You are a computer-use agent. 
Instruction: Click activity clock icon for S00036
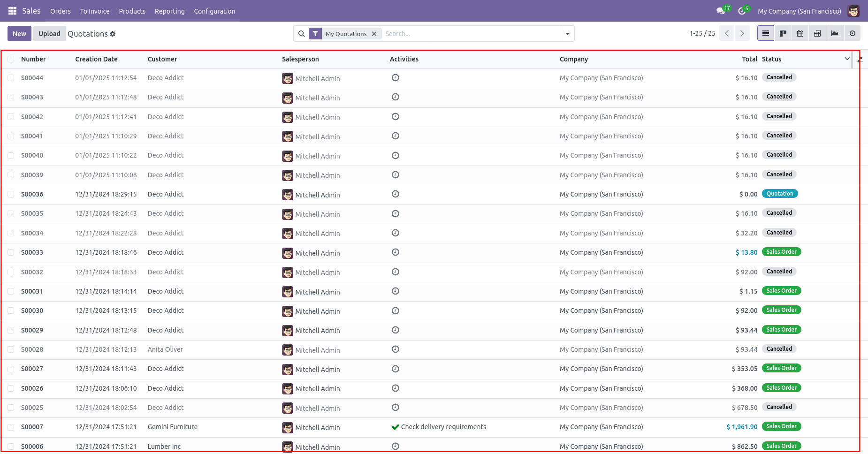[x=396, y=194]
